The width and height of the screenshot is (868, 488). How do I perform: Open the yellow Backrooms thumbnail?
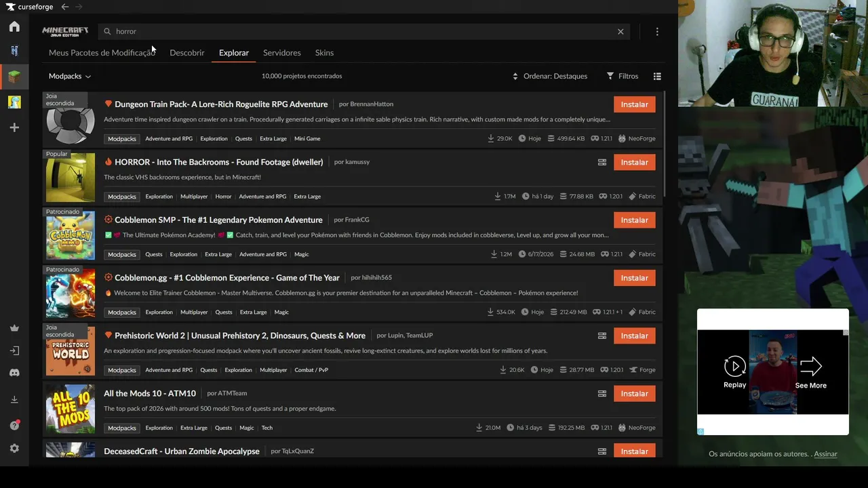71,177
